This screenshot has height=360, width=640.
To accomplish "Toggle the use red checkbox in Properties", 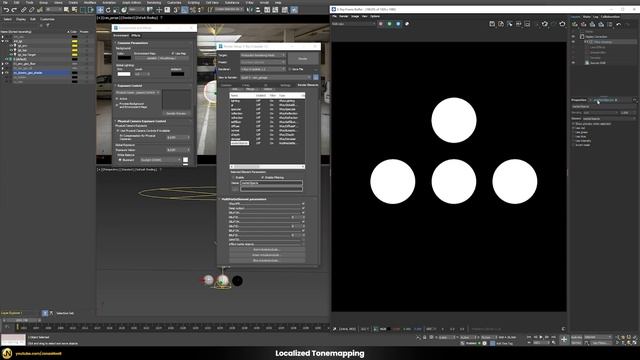I will 573,128.
